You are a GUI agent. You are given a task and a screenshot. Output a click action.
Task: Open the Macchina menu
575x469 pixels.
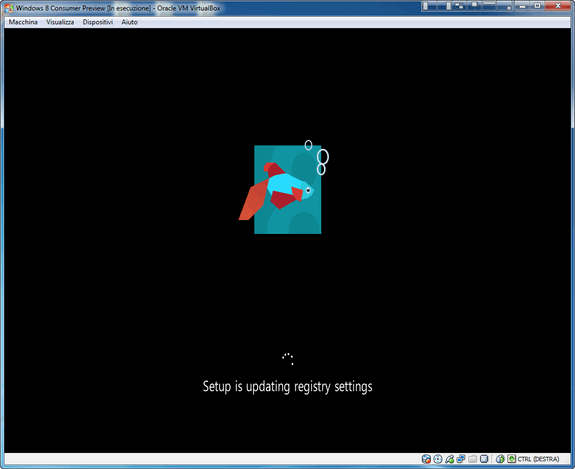pyautogui.click(x=23, y=22)
